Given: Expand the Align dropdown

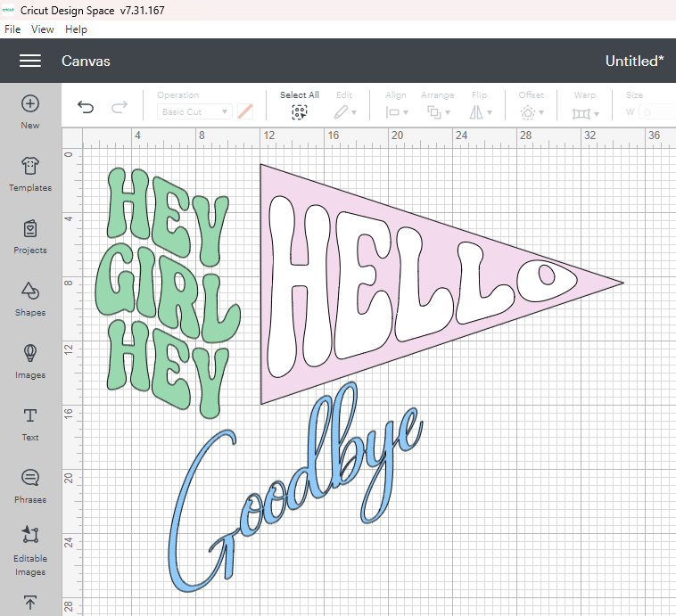Looking at the screenshot, I should click(x=396, y=112).
